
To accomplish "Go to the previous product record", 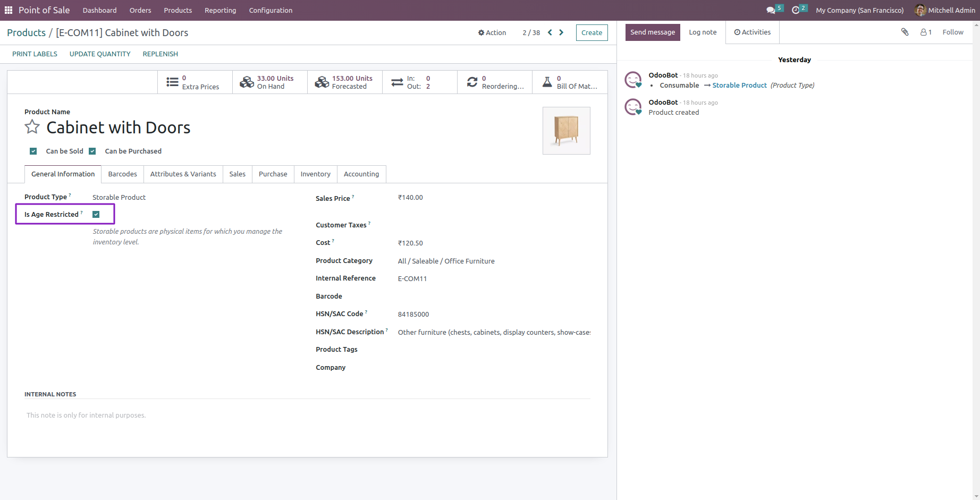I will (x=550, y=32).
